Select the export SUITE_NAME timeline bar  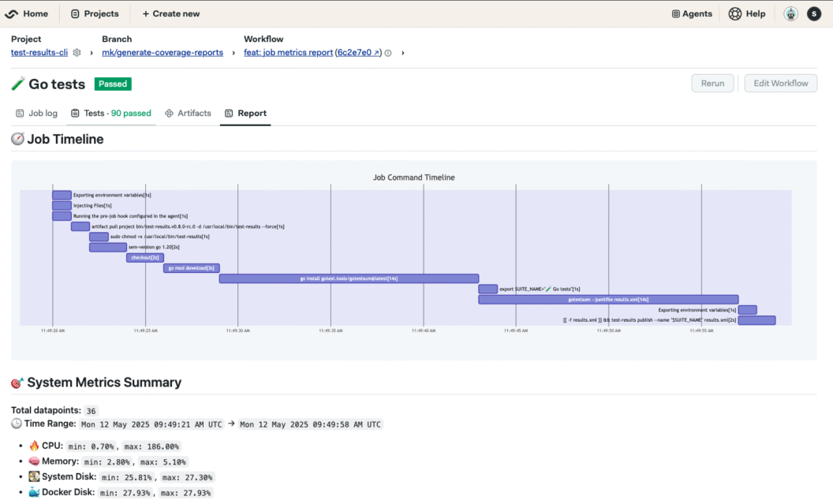pyautogui.click(x=487, y=289)
